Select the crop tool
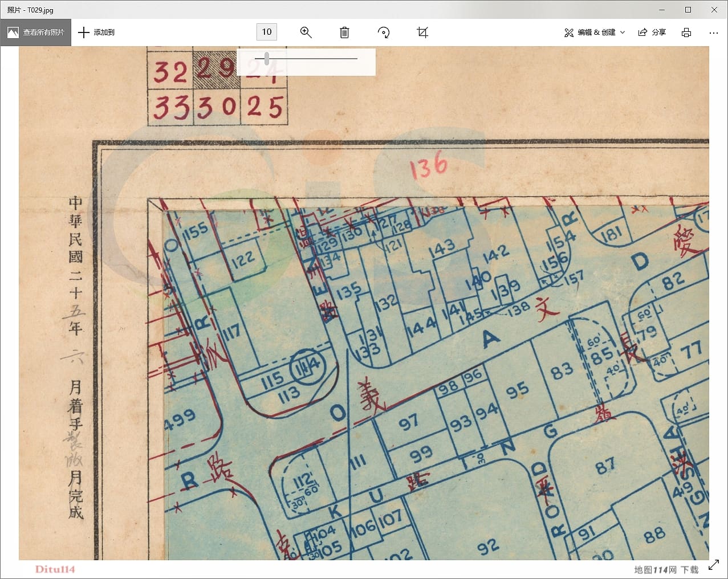 422,32
